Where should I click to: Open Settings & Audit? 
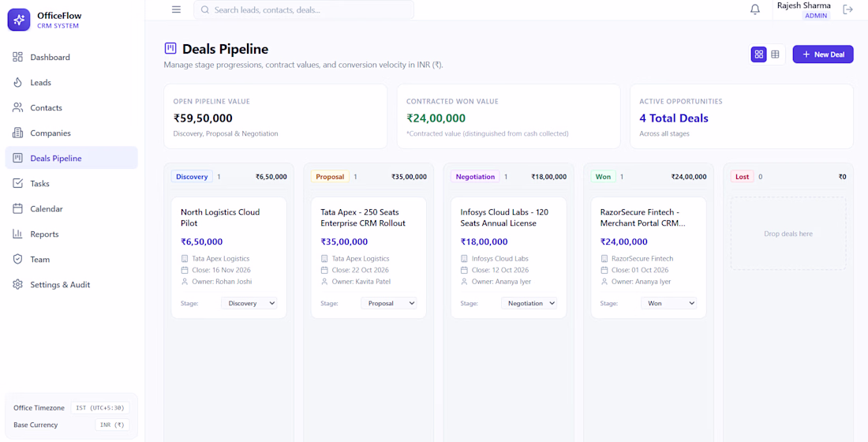click(71, 285)
